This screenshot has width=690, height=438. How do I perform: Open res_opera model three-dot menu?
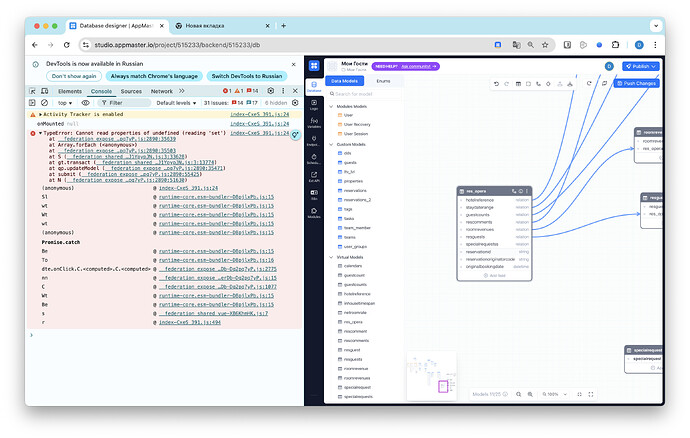pos(527,191)
